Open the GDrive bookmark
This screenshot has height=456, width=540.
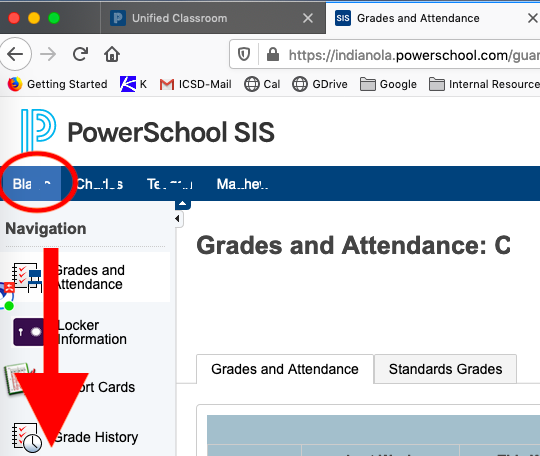[320, 84]
